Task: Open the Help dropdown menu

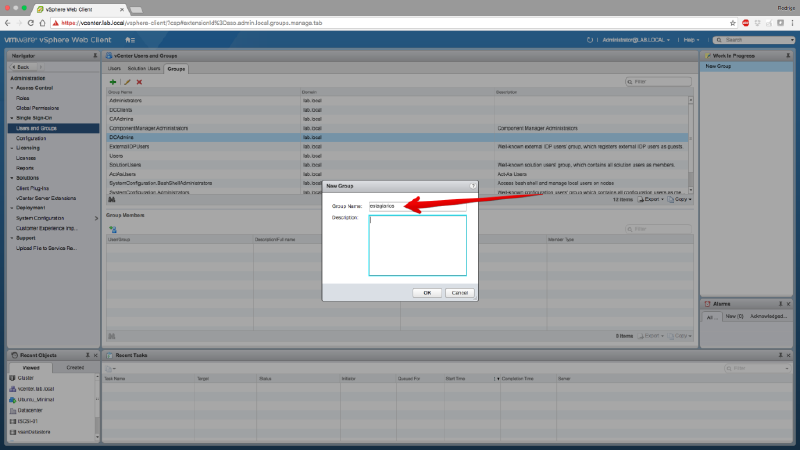Action: [x=690, y=39]
